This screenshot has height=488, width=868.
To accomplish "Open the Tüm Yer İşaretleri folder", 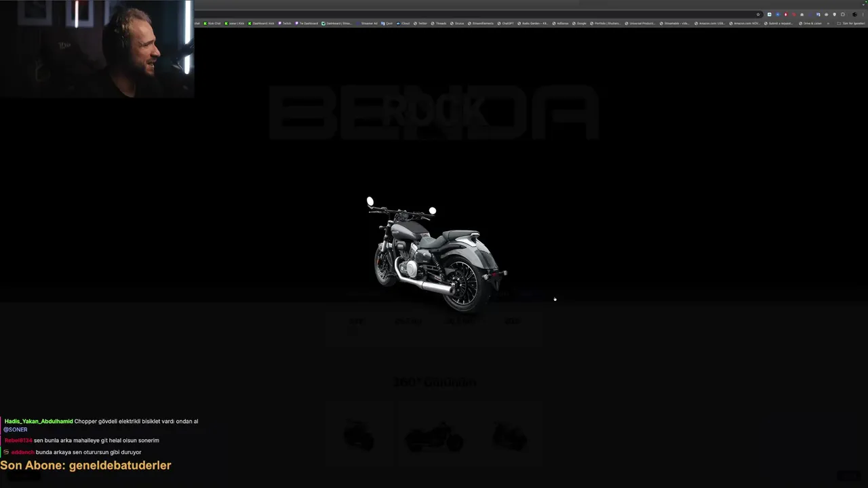I will pos(852,23).
